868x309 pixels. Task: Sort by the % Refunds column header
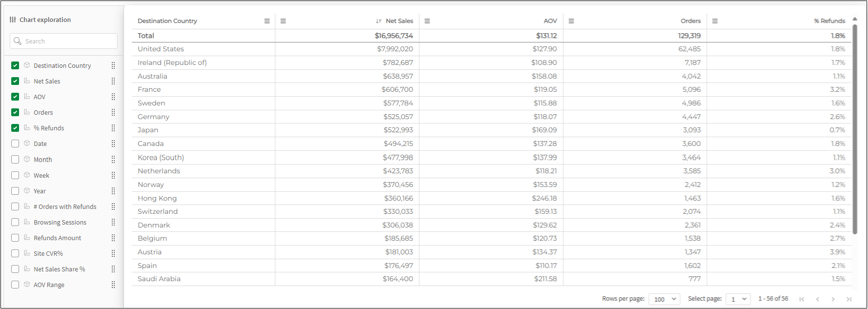829,21
